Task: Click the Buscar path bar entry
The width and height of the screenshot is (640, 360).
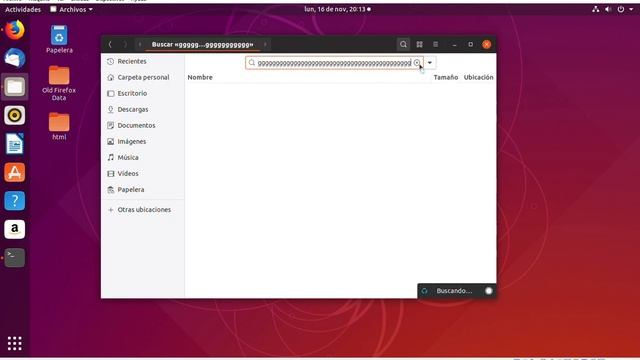Action: [202, 44]
